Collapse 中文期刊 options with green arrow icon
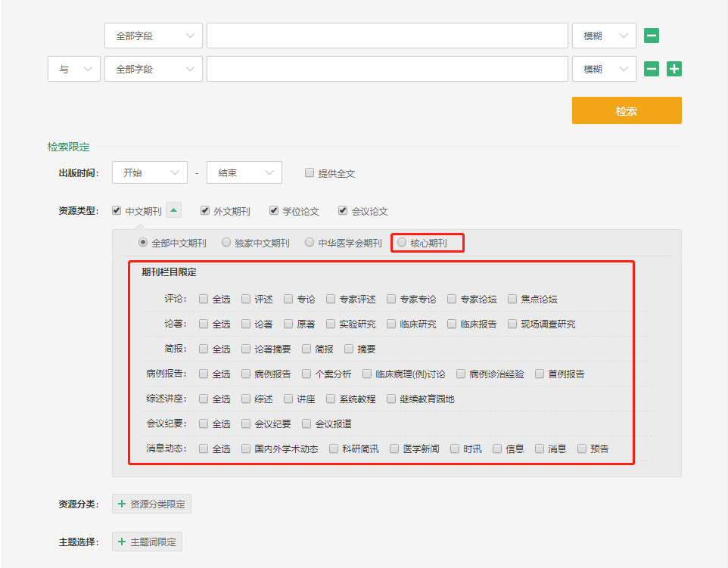 tap(173, 211)
